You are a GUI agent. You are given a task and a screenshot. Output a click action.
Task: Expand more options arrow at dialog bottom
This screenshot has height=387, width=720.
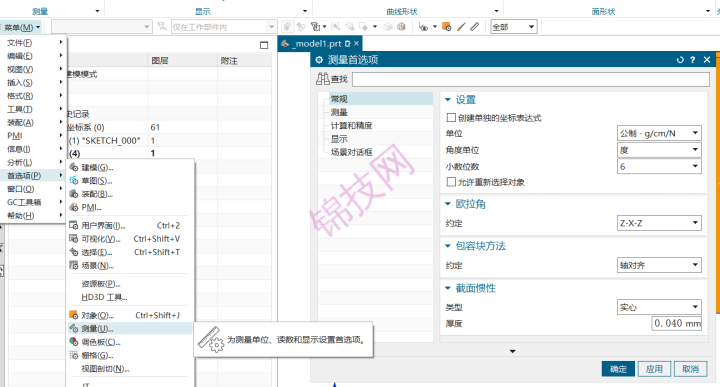tap(512, 351)
